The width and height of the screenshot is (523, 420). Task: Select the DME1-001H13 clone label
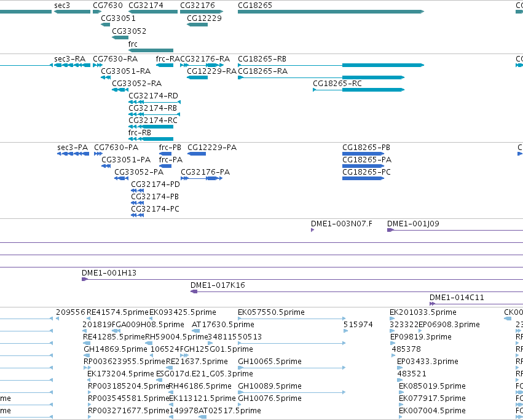(109, 273)
